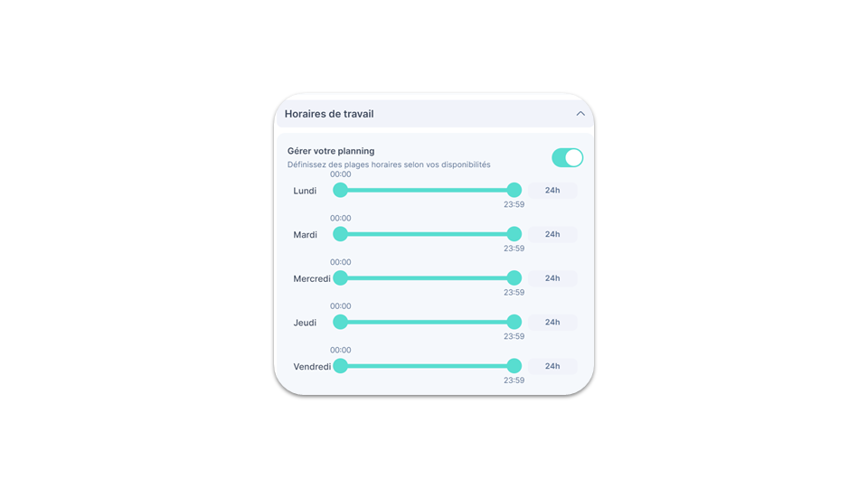The width and height of the screenshot is (868, 488).
Task: Click Jeudi slider end handle
Action: pyautogui.click(x=514, y=322)
